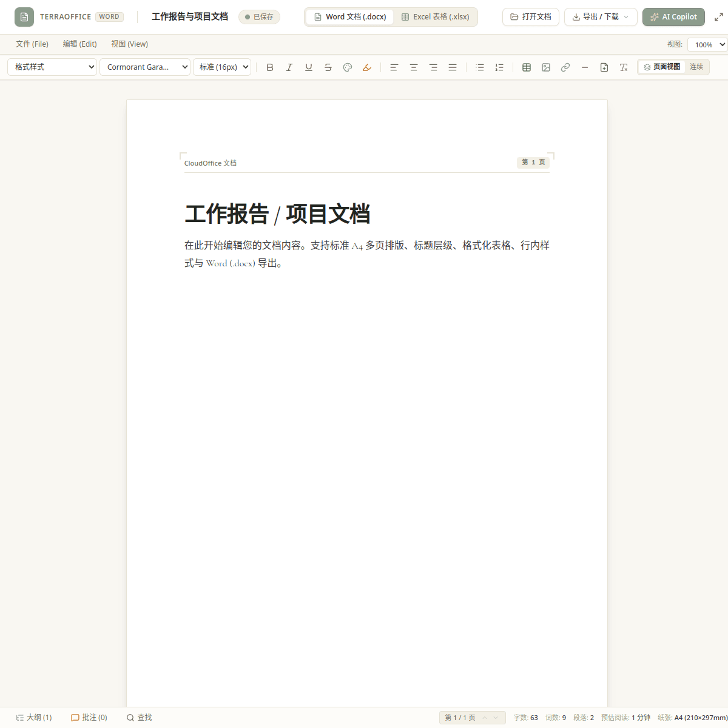
Task: Open the 导出 / 下载 dropdown
Action: (x=601, y=17)
